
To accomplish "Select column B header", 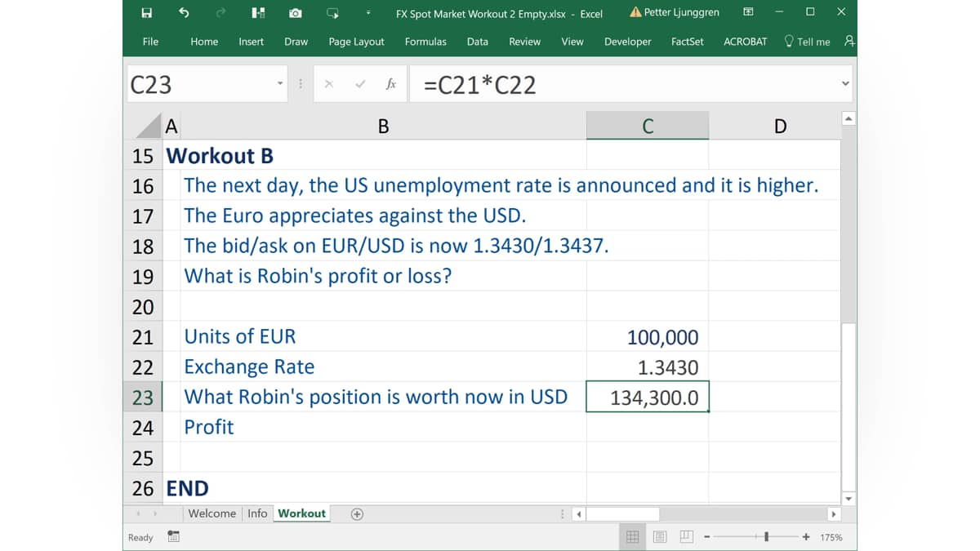I will [x=383, y=126].
